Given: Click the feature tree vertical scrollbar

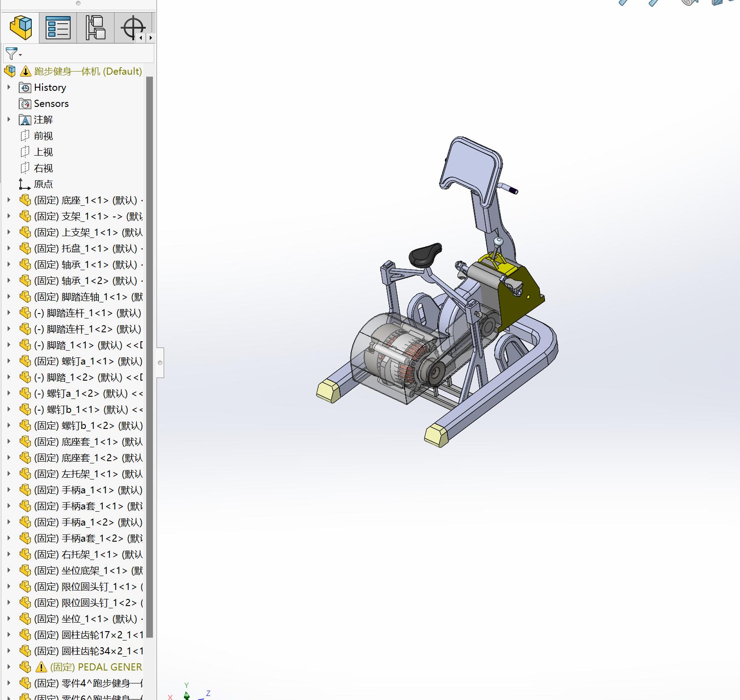Looking at the screenshot, I should point(149,358).
